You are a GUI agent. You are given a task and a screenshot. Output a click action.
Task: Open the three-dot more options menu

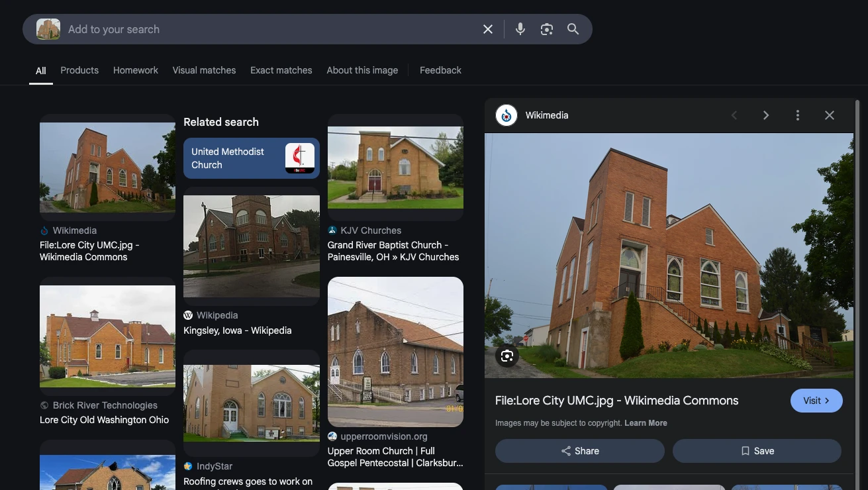797,115
